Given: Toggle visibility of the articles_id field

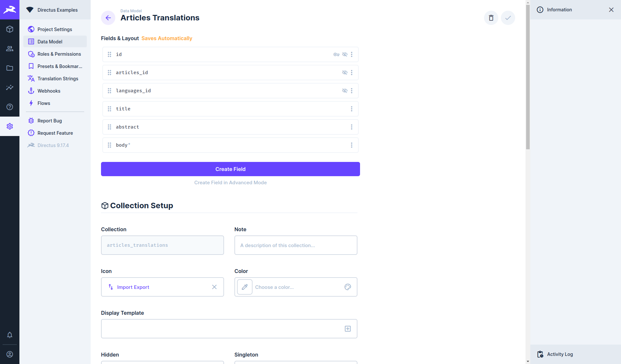Looking at the screenshot, I should click(344, 73).
